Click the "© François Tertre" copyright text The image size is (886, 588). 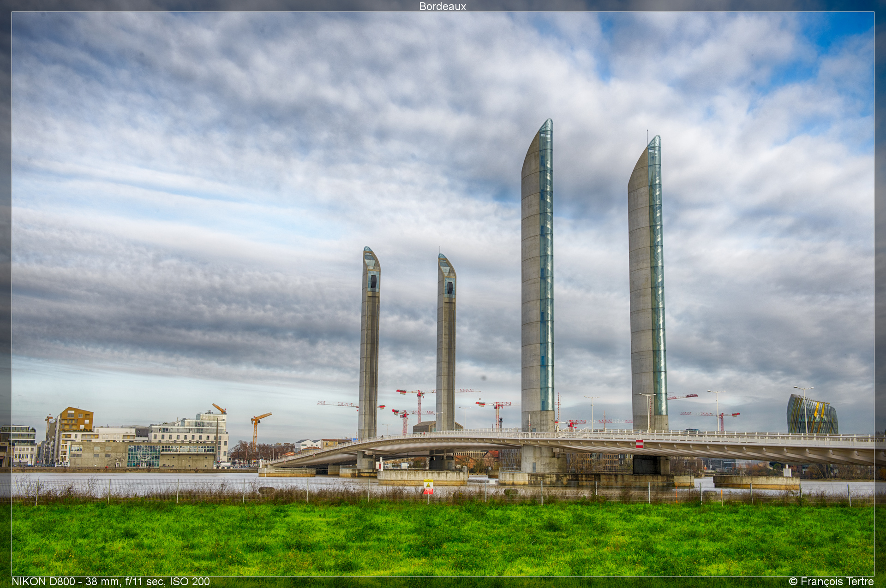[831, 582]
